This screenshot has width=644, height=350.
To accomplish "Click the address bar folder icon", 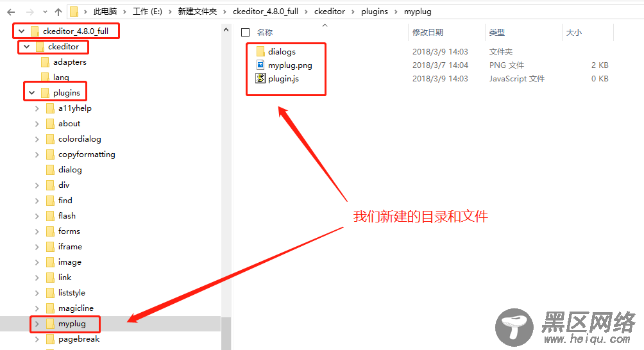I will [74, 12].
